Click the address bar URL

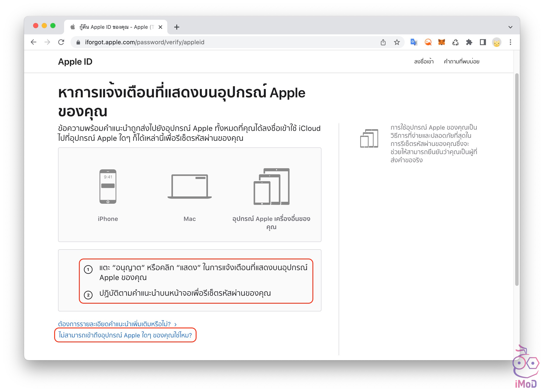145,42
